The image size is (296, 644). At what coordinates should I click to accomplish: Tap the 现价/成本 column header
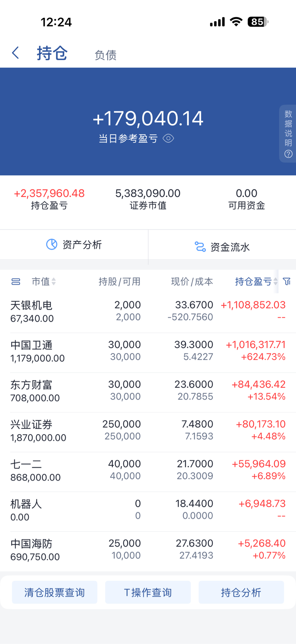(x=192, y=282)
